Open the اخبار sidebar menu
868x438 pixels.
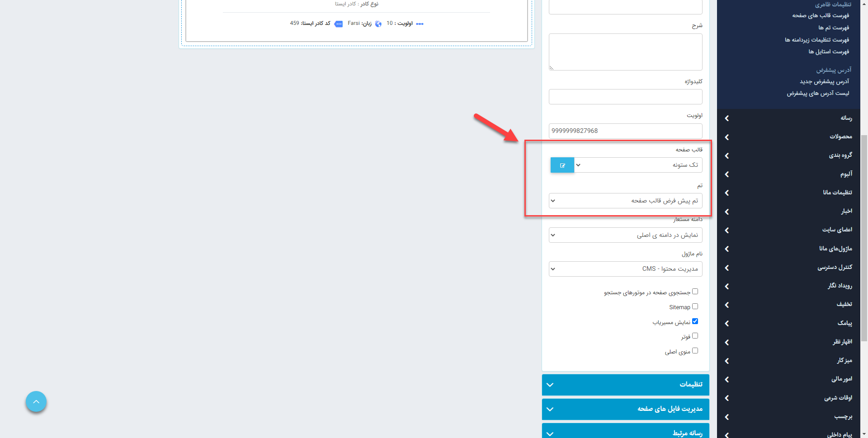(846, 211)
